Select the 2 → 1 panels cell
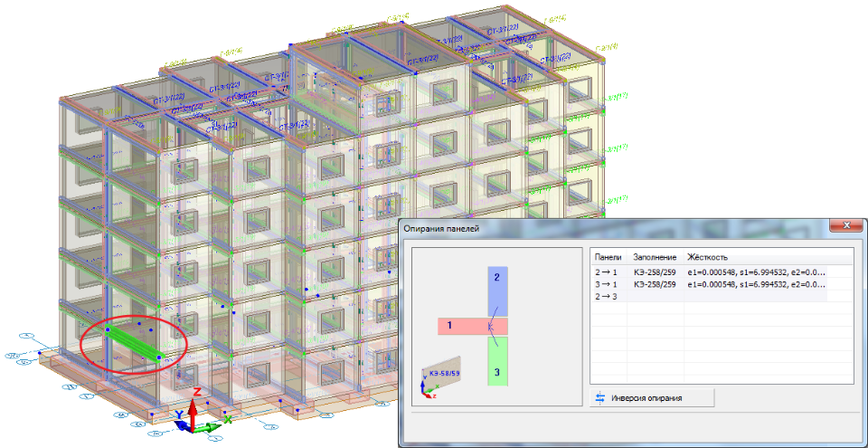The height and width of the screenshot is (448, 868). tap(605, 272)
